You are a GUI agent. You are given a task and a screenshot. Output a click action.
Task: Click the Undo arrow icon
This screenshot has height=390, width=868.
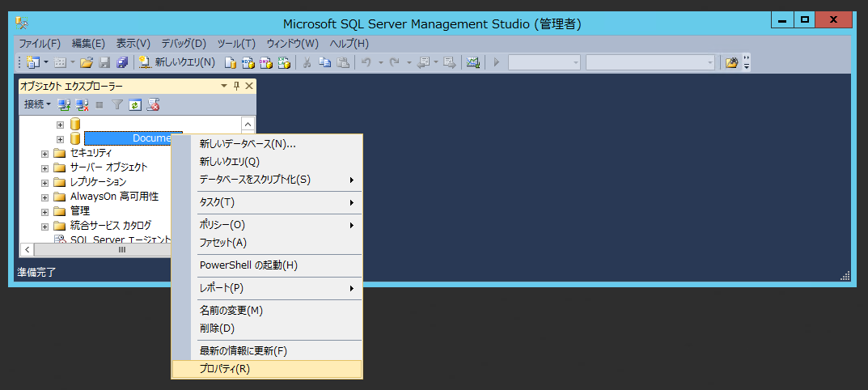point(366,62)
